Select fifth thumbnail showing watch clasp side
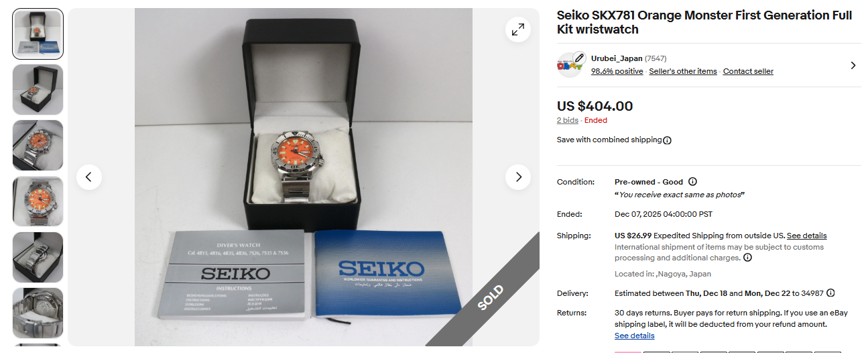 pos(38,257)
